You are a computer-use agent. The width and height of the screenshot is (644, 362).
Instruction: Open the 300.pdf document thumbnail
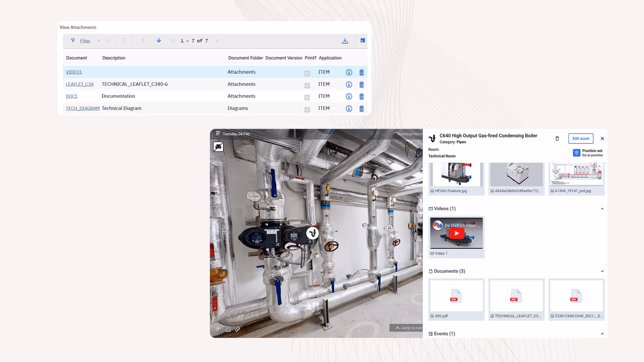coord(456,296)
